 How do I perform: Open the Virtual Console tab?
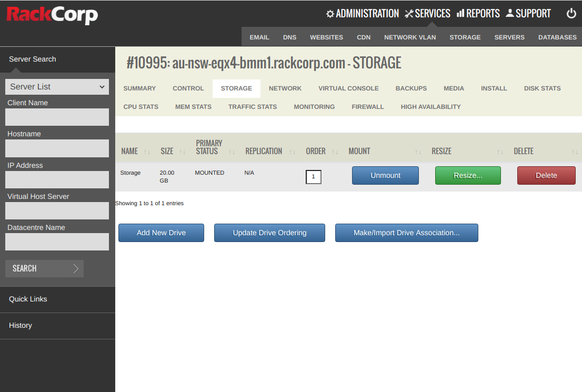click(x=348, y=88)
